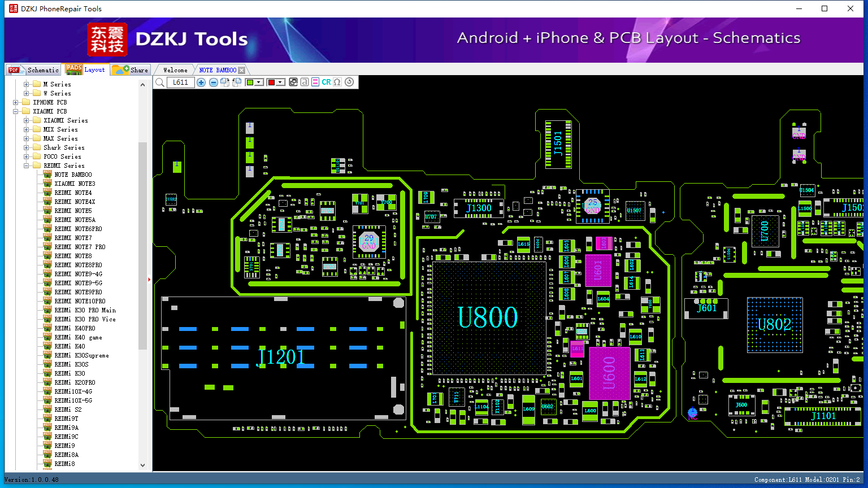Click the pink striped lines icon
The width and height of the screenshot is (868, 488).
pos(315,82)
